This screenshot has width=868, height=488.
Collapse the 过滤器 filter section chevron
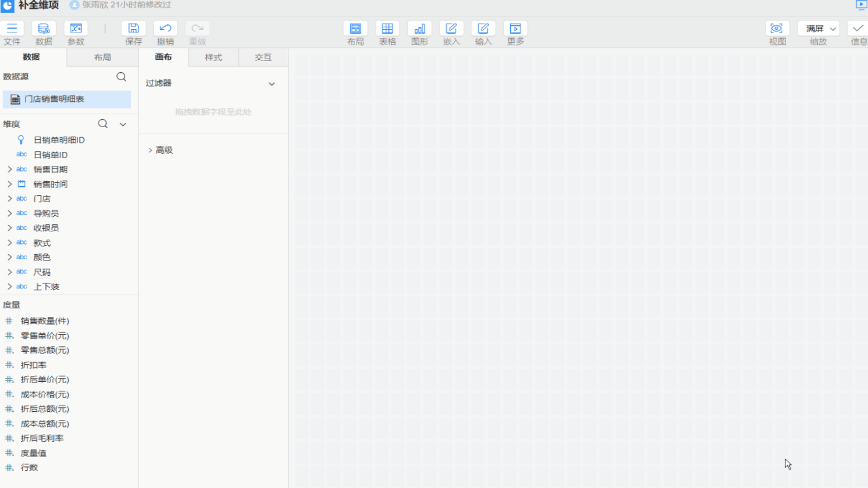272,84
